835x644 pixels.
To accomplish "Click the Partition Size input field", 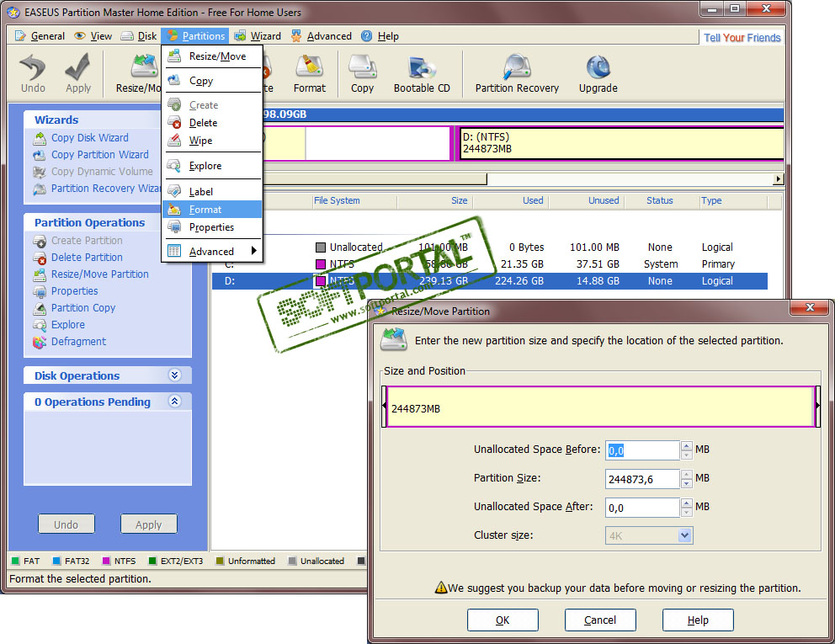I will click(x=642, y=479).
